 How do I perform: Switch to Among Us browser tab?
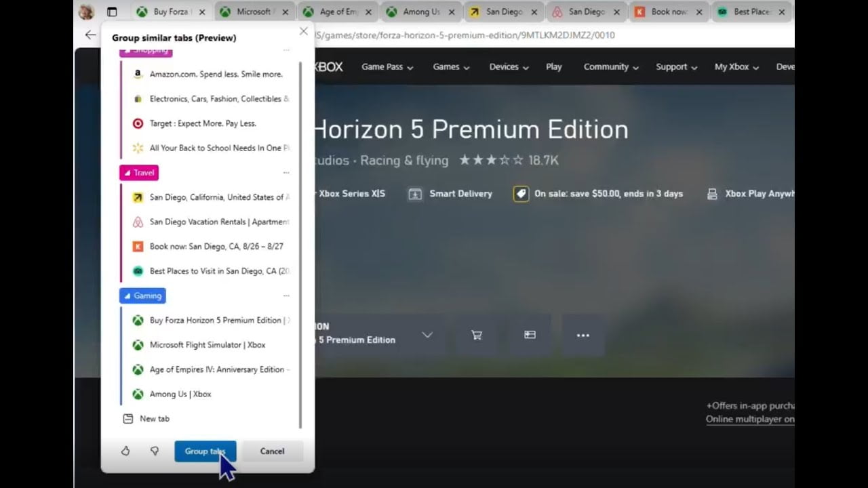(x=421, y=12)
